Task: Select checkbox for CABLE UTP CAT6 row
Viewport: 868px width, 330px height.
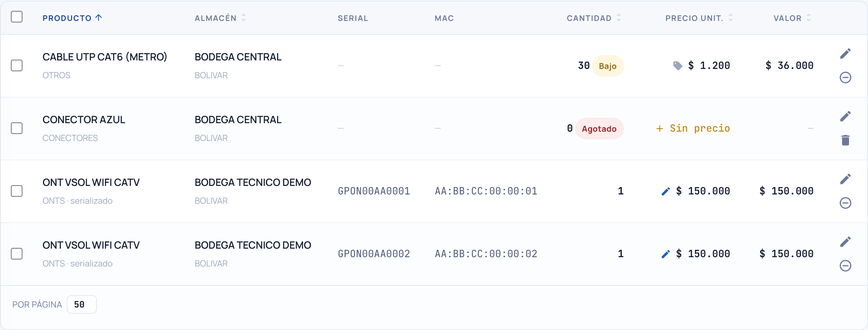Action: (x=17, y=65)
